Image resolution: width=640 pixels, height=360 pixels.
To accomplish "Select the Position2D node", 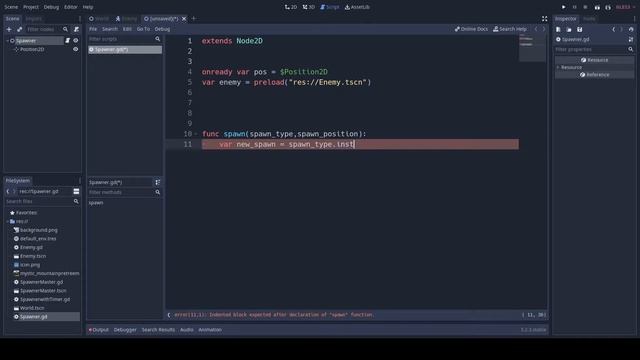I will click(x=32, y=49).
